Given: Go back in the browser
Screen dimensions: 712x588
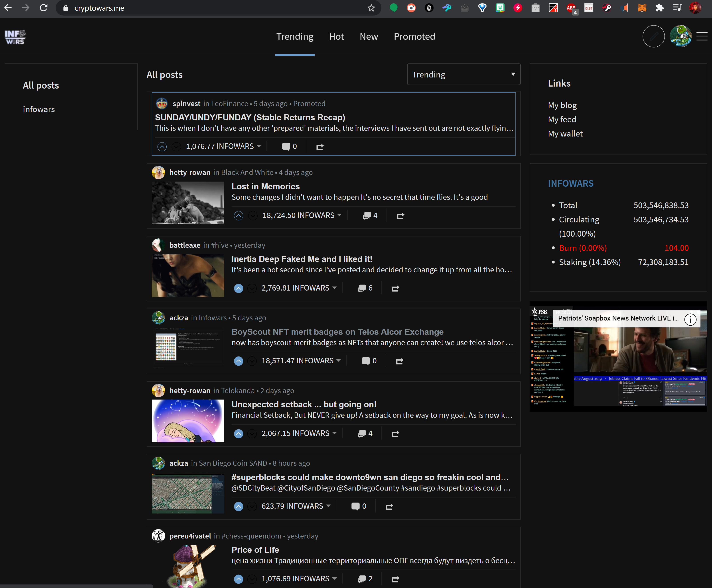Looking at the screenshot, I should click(x=8, y=8).
